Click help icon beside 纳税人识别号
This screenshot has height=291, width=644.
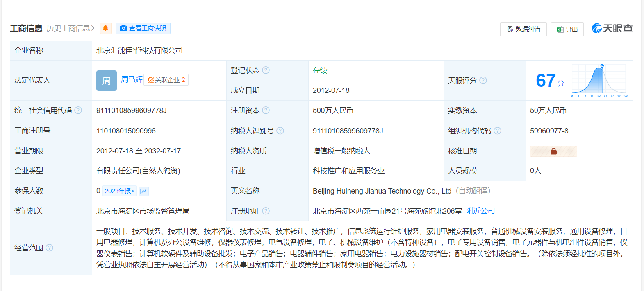coord(280,131)
